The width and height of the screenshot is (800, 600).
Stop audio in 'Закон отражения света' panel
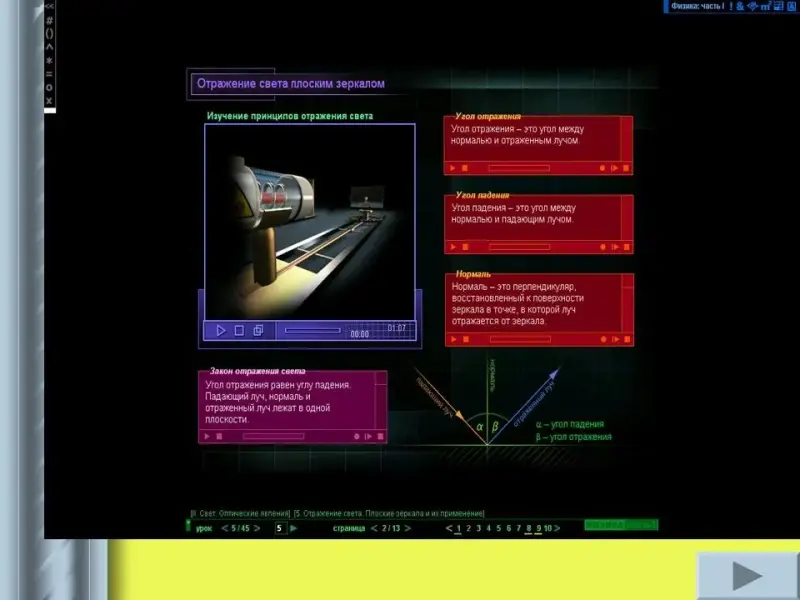tap(219, 436)
